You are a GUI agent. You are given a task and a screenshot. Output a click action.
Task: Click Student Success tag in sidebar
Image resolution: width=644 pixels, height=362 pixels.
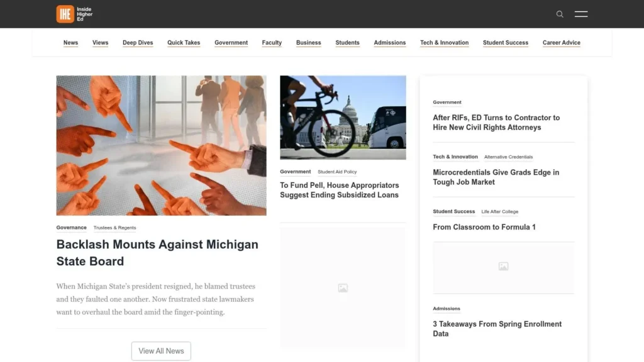click(454, 211)
